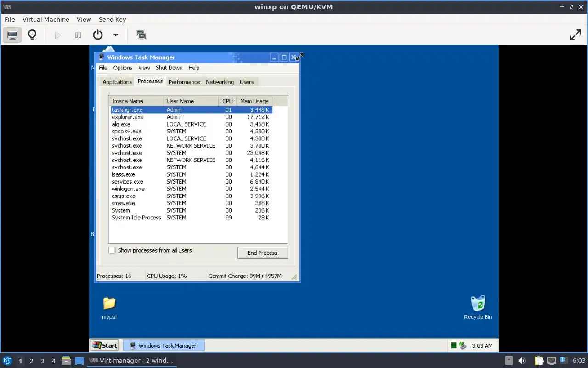Open the volume speaker tray icon

522,361
